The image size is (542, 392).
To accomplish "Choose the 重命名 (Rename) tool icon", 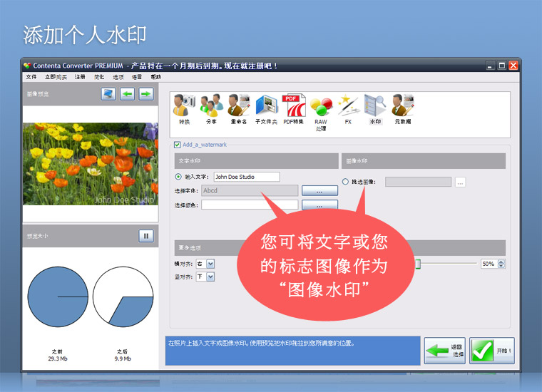I will (238, 107).
